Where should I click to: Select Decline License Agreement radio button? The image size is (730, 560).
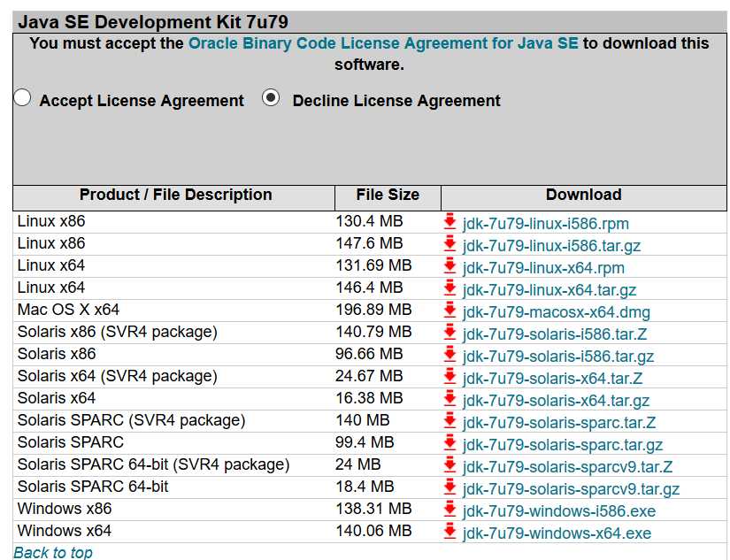coord(271,97)
